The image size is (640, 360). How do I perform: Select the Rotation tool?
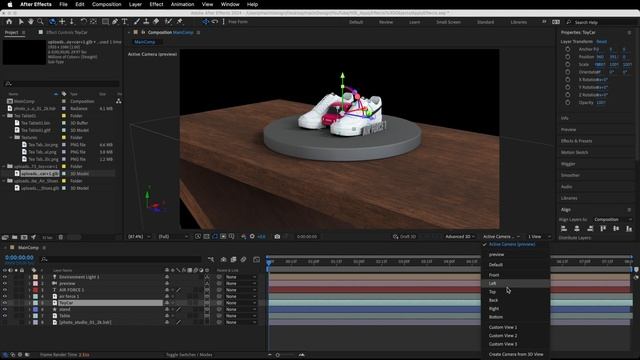(x=83, y=22)
